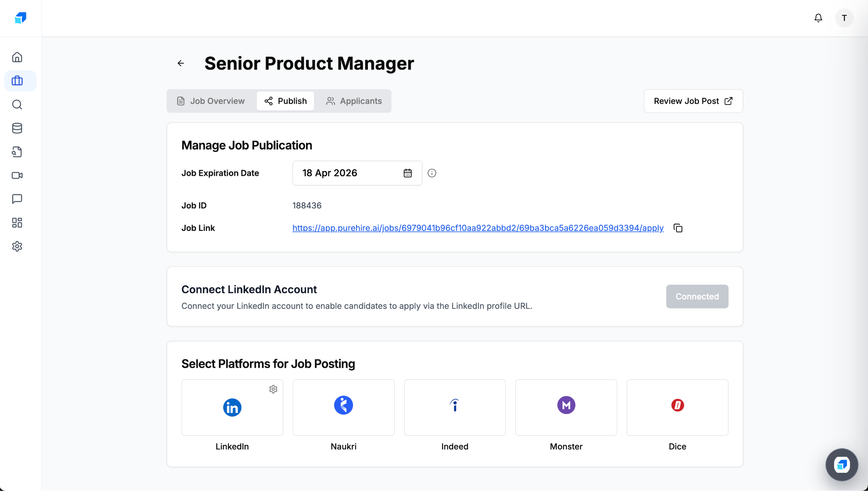Click the Review Job Post button

(x=693, y=101)
